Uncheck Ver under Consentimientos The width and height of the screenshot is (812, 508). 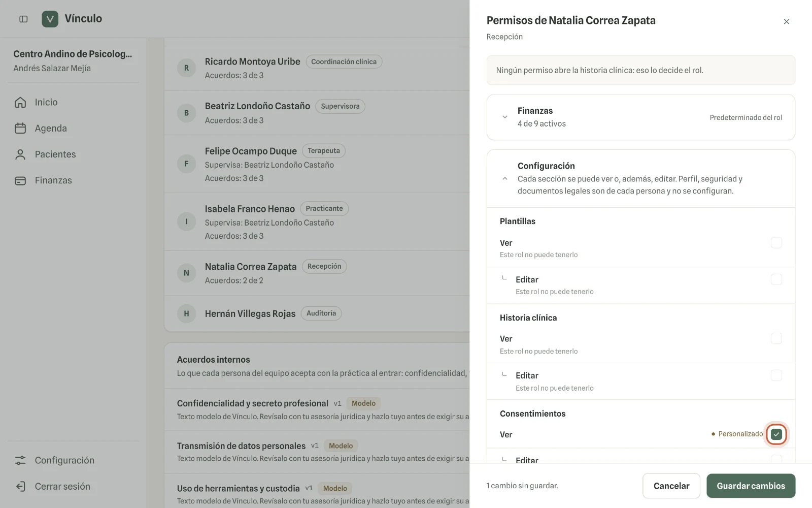776,434
